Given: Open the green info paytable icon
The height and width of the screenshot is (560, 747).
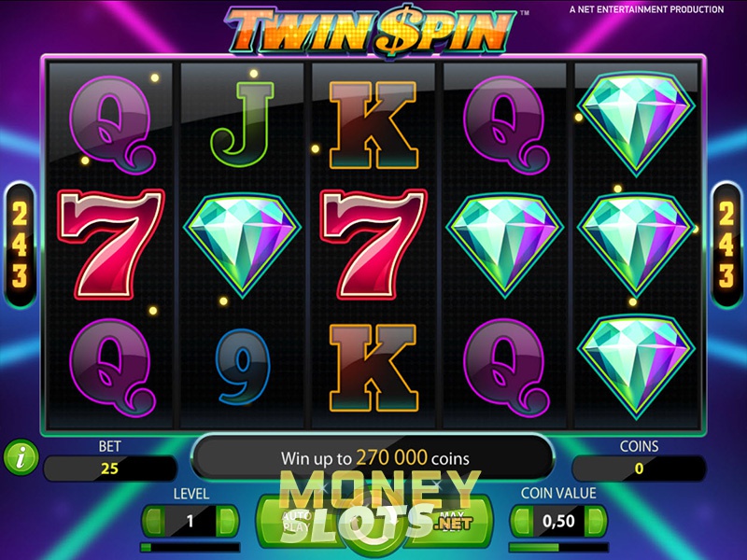Looking at the screenshot, I should (21, 457).
